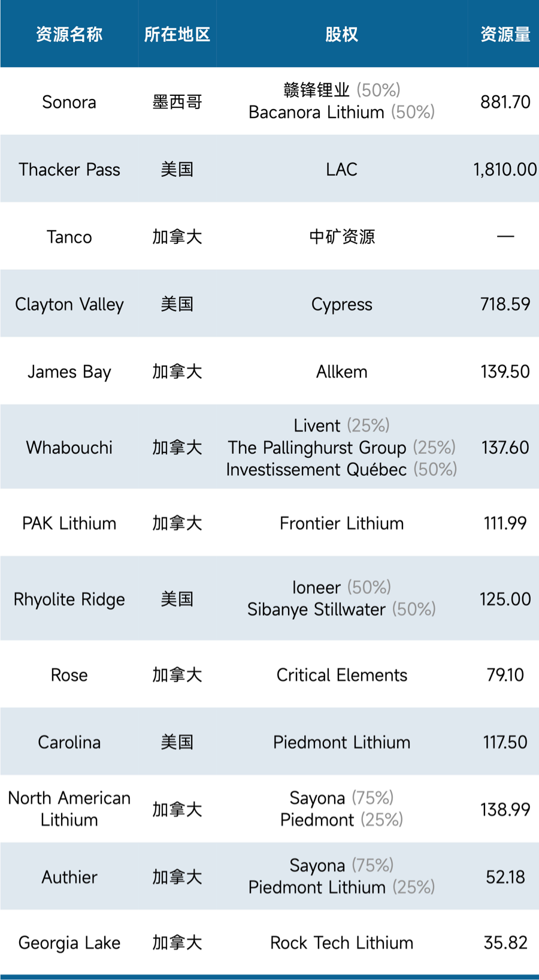Click the Rock Tech Lithium cell
Screen dimensions: 539x980
(x=341, y=943)
